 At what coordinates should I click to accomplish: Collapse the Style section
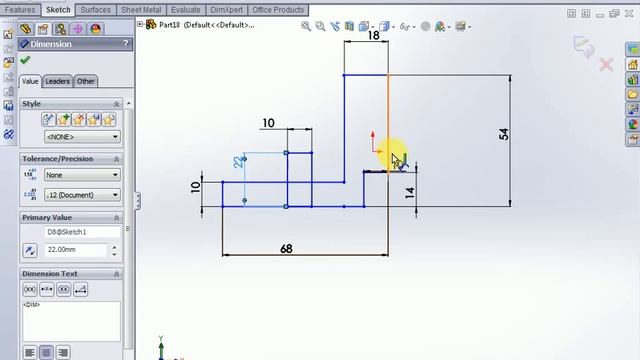pyautogui.click(x=116, y=104)
